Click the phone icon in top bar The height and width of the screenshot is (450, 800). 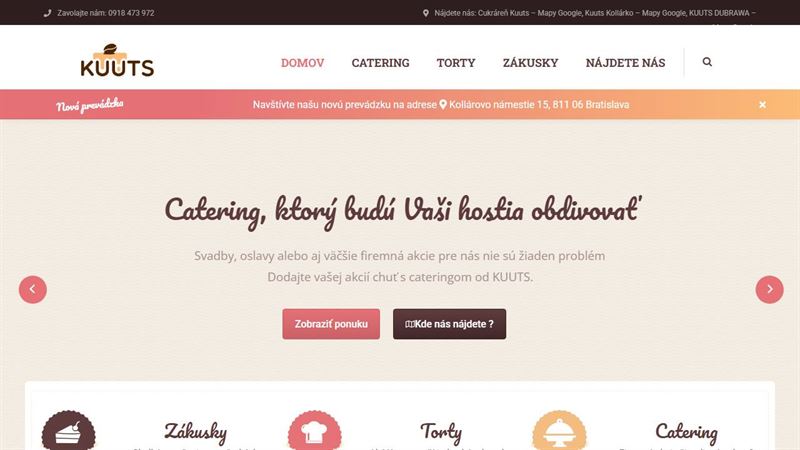[x=47, y=13]
